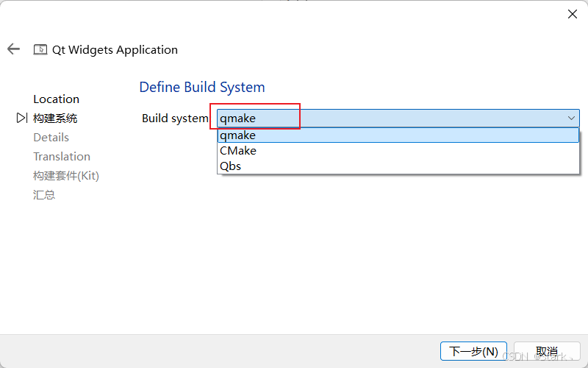
Task: Open the Build system combo box
Action: click(x=398, y=118)
